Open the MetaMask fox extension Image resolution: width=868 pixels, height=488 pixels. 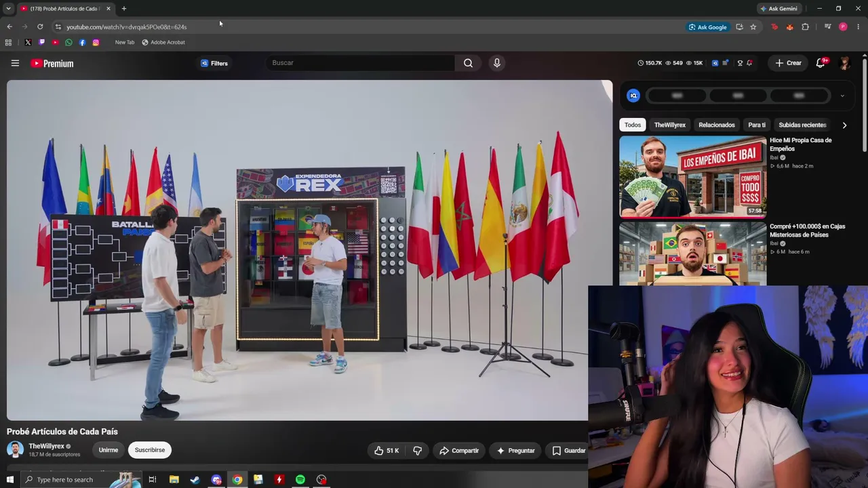tap(789, 27)
